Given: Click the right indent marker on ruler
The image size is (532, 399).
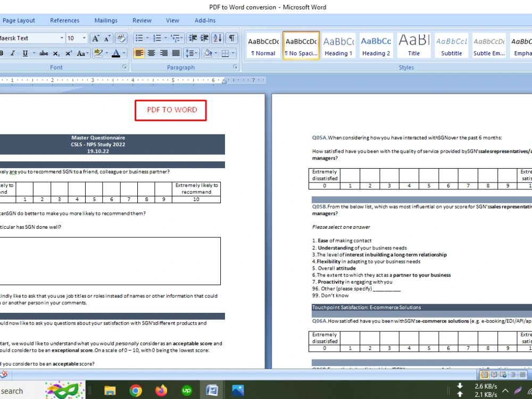Looking at the screenshot, I should [x=224, y=81].
